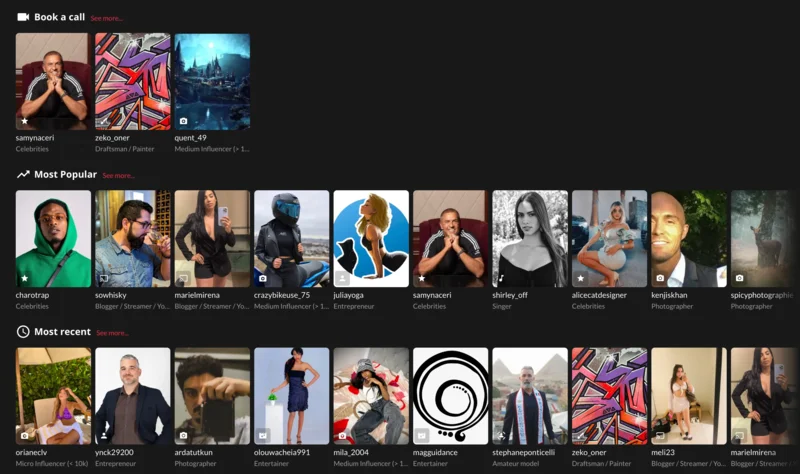The width and height of the screenshot is (800, 474).
Task: Open See more link next to Book a call
Action: (x=107, y=18)
